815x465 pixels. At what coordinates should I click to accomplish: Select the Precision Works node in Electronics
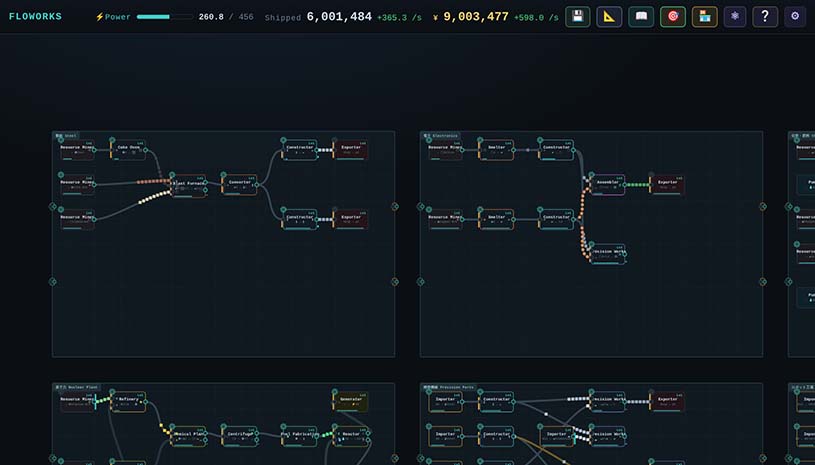(x=608, y=255)
